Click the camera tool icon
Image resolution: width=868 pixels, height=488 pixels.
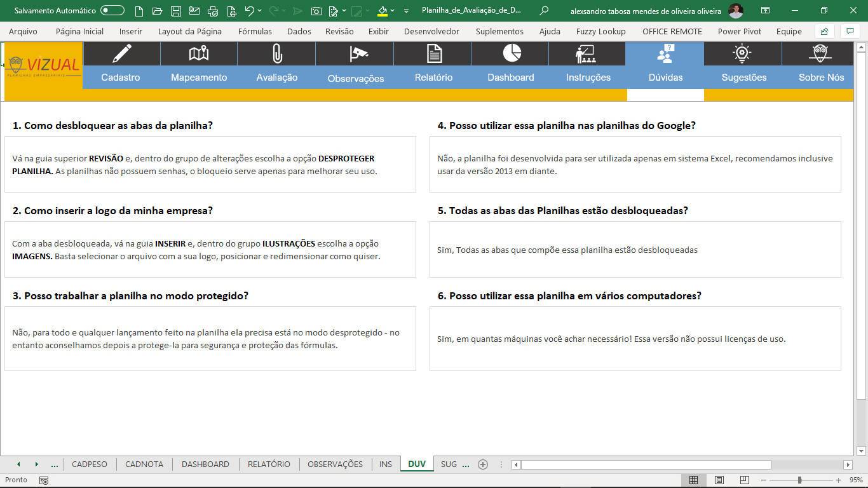tap(316, 11)
